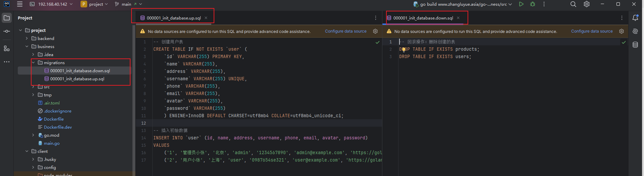Open the 192.168.40.142 remote host dropdown
The width and height of the screenshot is (644, 176).
(x=51, y=4)
